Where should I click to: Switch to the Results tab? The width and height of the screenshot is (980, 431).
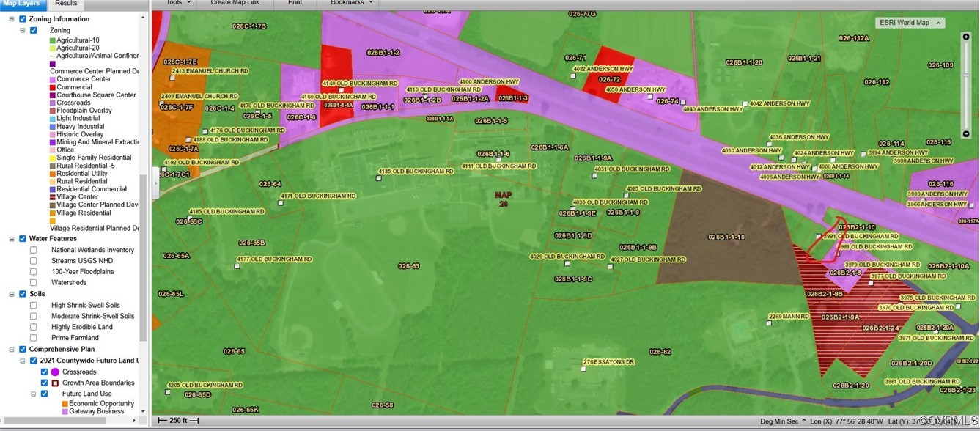66,4
